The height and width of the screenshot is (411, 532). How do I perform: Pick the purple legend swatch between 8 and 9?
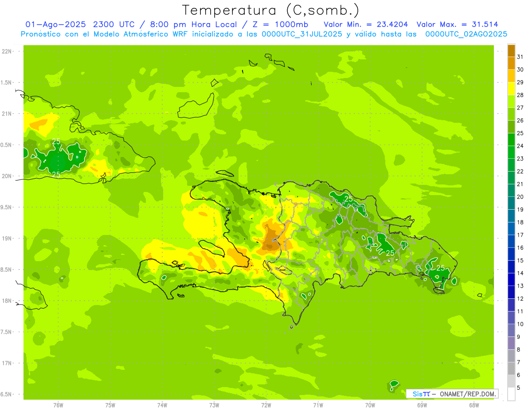[x=511, y=343]
